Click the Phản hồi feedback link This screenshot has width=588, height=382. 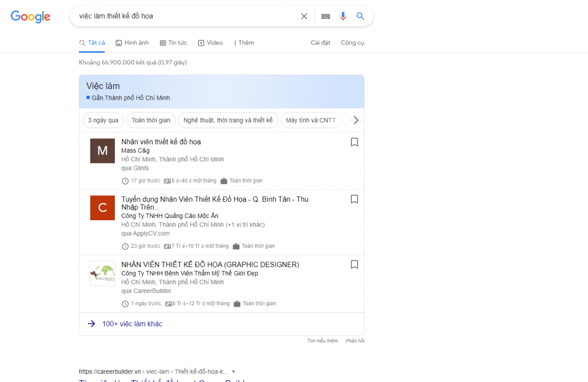(x=355, y=341)
